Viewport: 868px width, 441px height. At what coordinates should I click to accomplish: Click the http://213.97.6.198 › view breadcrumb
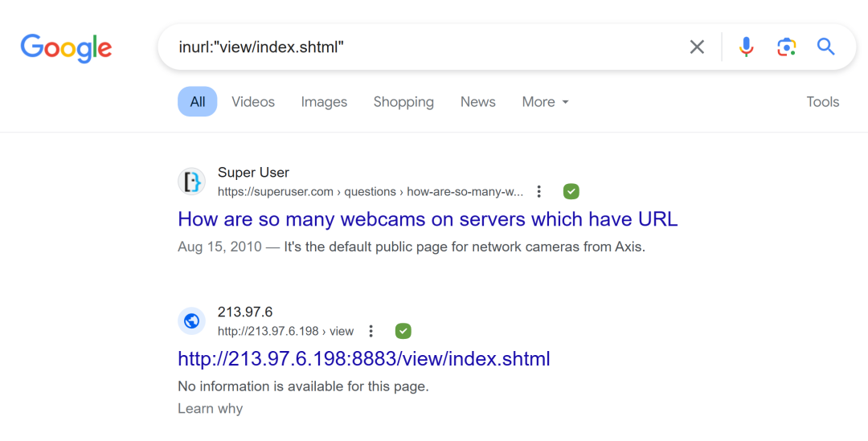coord(285,331)
